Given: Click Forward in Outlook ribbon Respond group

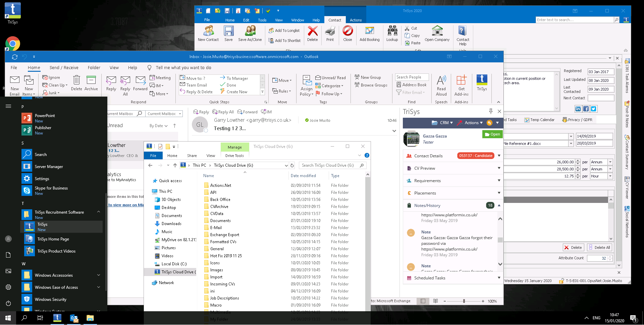Looking at the screenshot, I should click(140, 83).
